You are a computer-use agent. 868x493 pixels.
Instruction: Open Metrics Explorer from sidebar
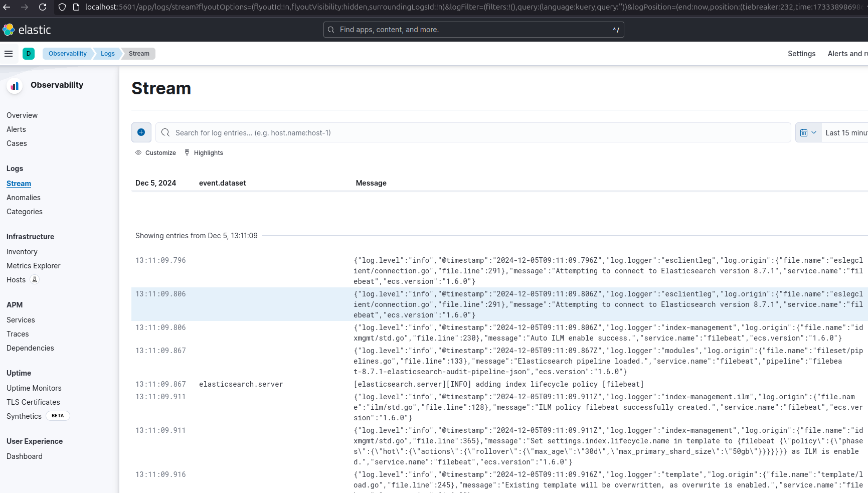pyautogui.click(x=34, y=266)
